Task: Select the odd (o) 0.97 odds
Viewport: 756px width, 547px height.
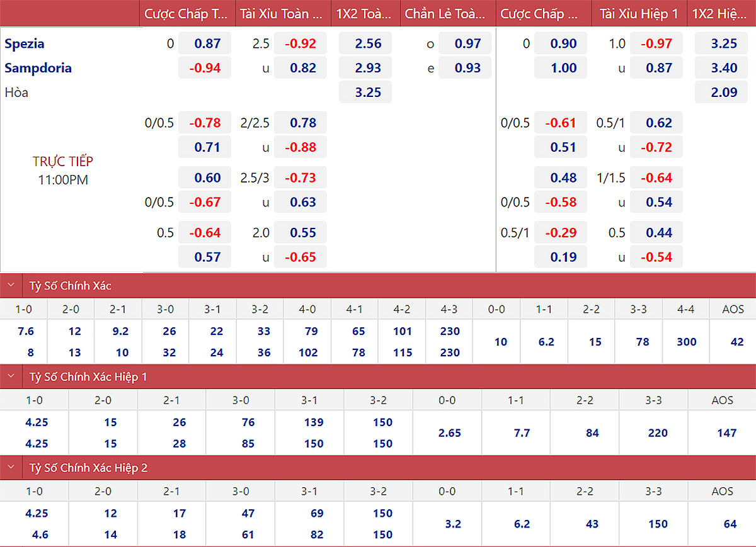Action: (x=467, y=43)
